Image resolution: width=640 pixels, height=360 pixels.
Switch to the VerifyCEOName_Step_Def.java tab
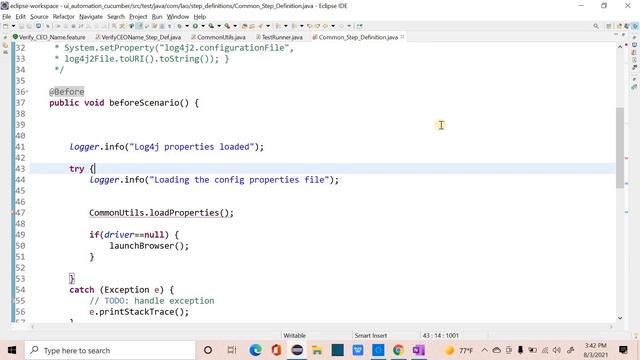point(138,37)
